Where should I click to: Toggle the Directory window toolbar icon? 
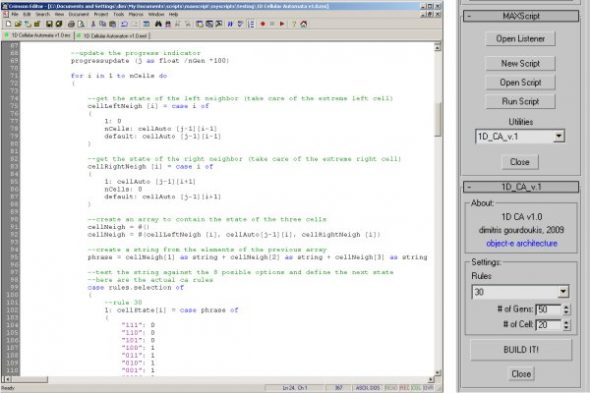point(199,24)
